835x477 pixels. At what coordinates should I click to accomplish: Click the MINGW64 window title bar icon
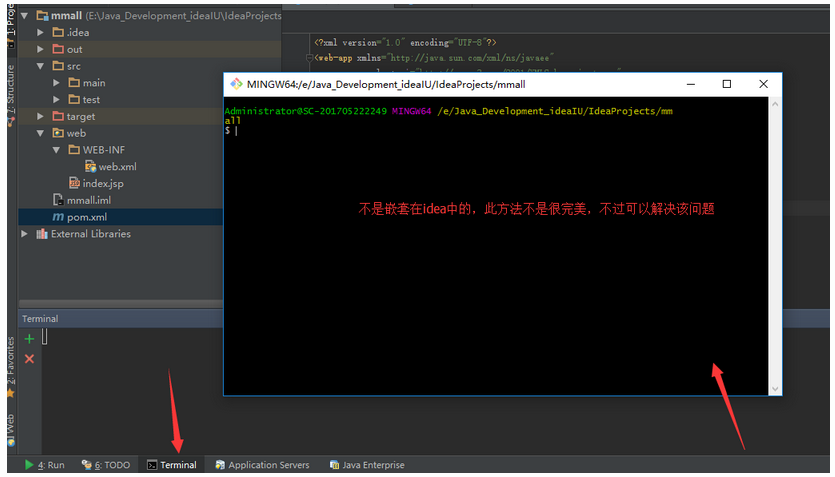click(236, 84)
